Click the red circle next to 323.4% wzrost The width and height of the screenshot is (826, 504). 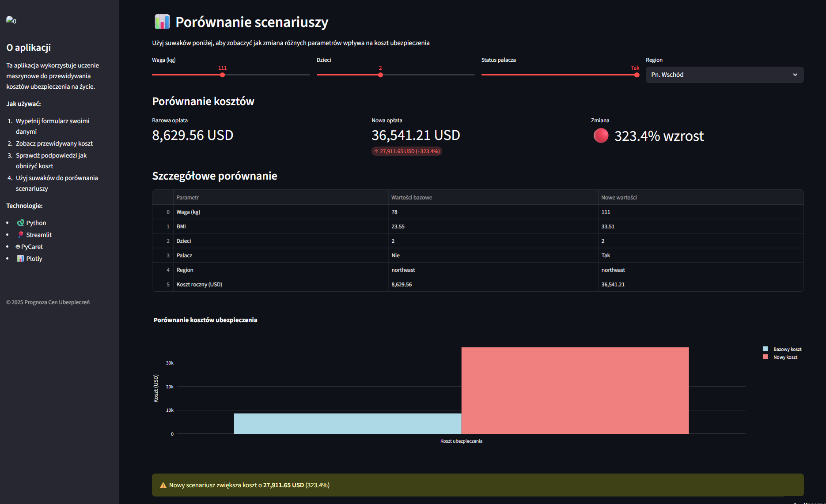pyautogui.click(x=601, y=136)
